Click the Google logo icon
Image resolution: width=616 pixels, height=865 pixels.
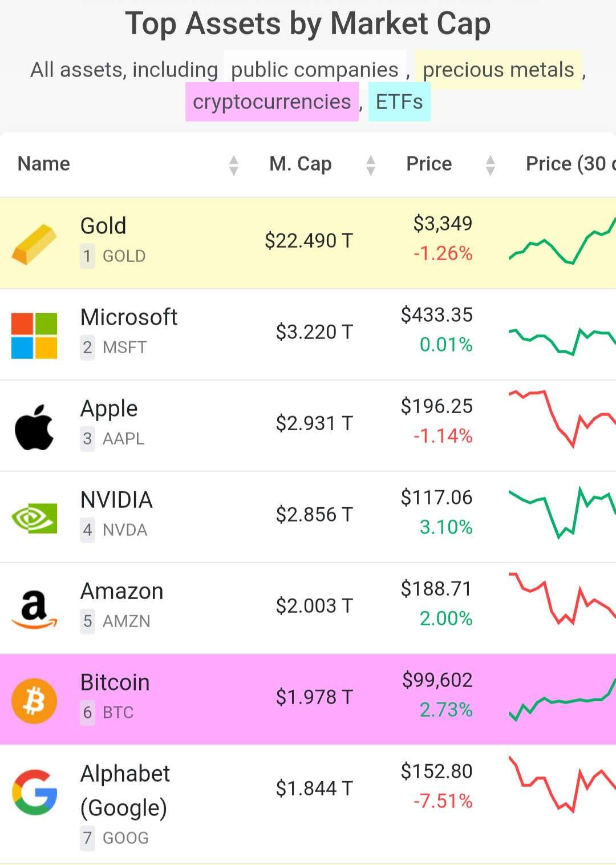point(34,792)
